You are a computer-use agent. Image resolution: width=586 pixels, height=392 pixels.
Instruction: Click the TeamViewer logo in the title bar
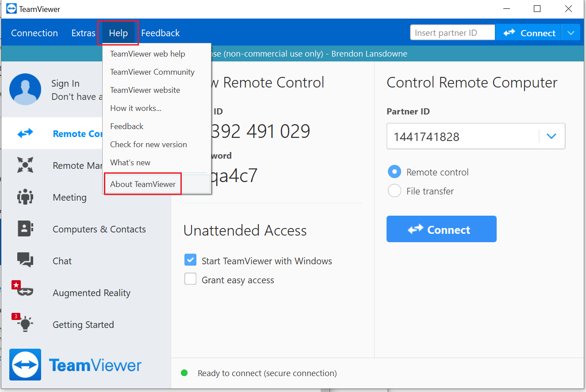click(x=11, y=9)
